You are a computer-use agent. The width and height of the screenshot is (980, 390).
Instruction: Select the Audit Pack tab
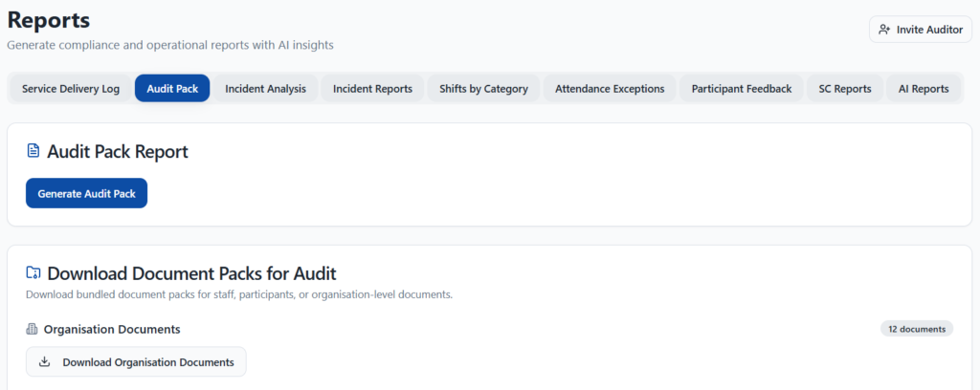pos(172,89)
